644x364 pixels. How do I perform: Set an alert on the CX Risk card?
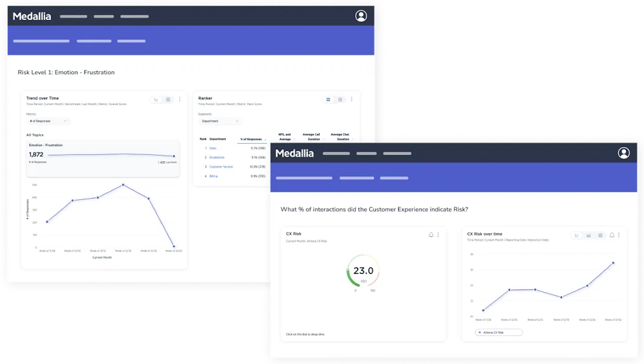(430, 235)
